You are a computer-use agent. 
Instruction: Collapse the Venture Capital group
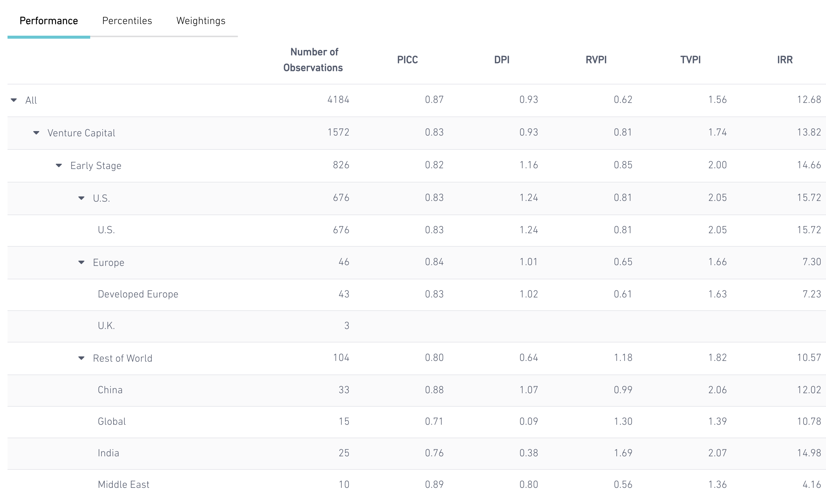pyautogui.click(x=36, y=133)
